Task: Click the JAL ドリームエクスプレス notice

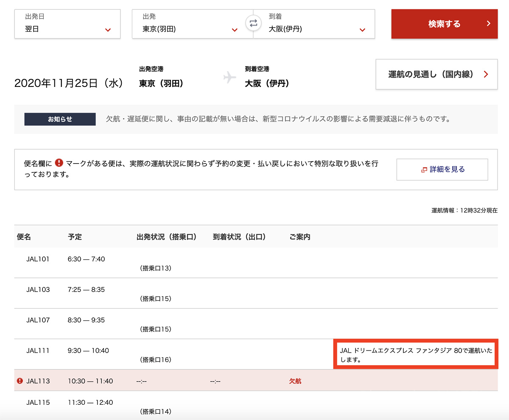Action: (x=415, y=355)
